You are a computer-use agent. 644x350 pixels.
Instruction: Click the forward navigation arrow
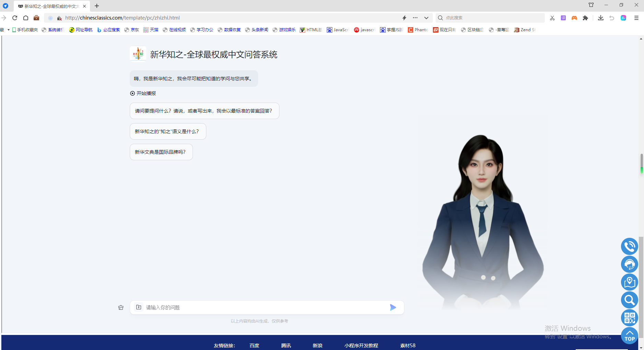pyautogui.click(x=4, y=18)
